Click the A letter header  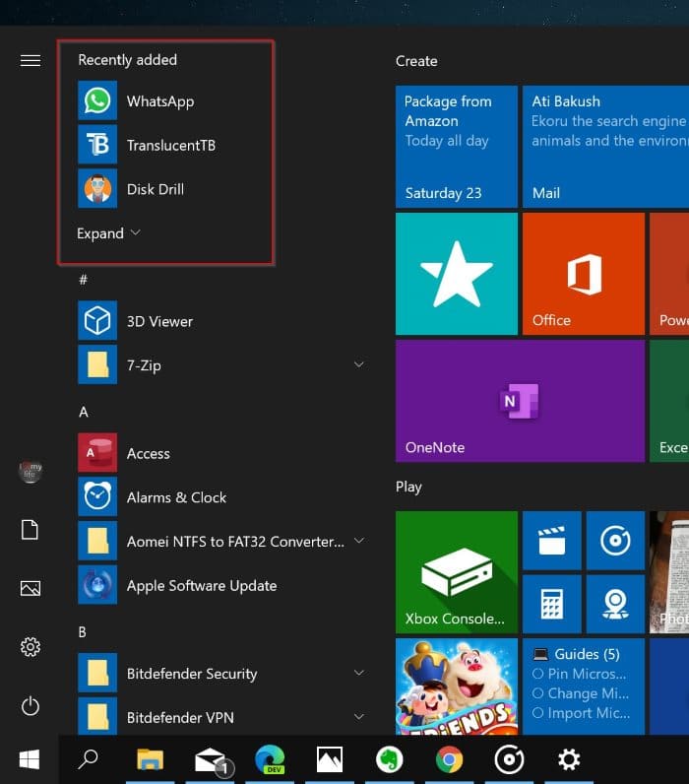click(x=84, y=412)
